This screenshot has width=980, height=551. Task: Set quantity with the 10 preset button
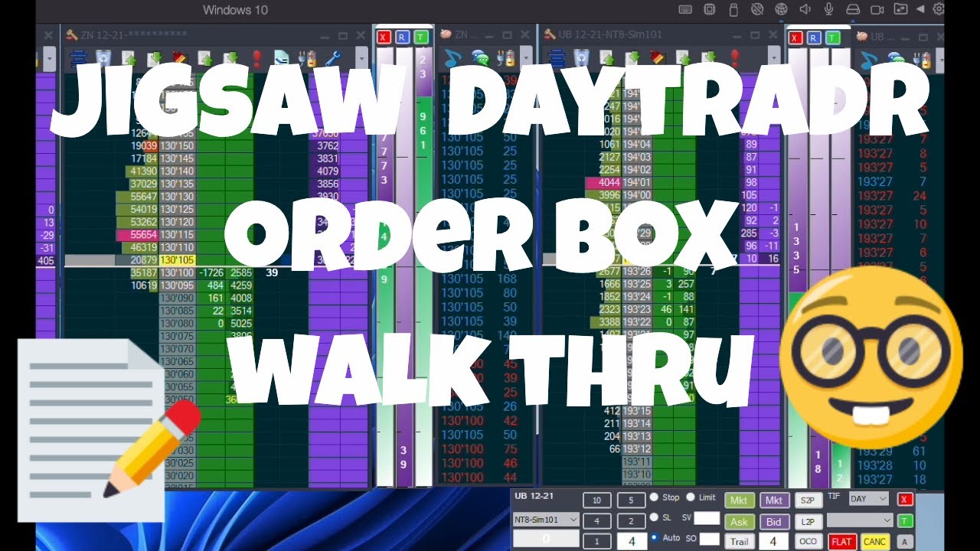click(596, 500)
